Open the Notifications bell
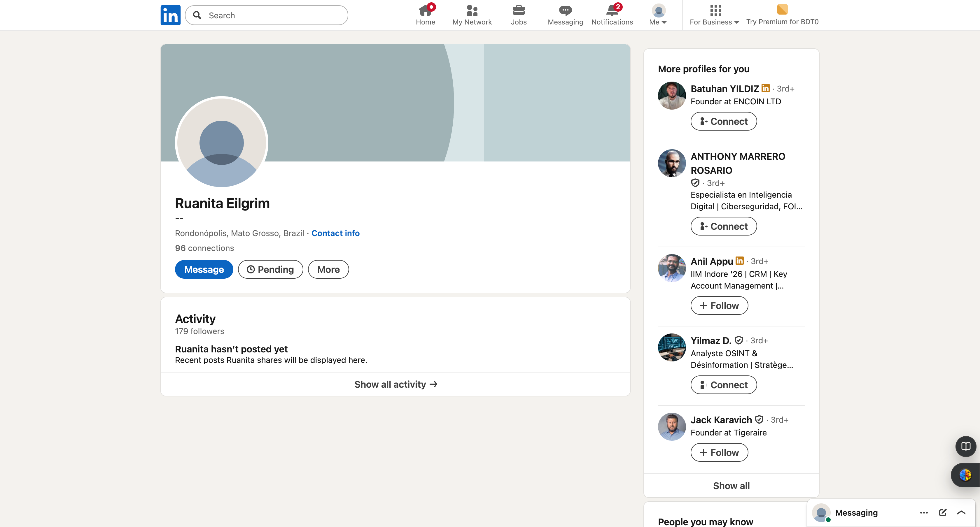 point(612,10)
